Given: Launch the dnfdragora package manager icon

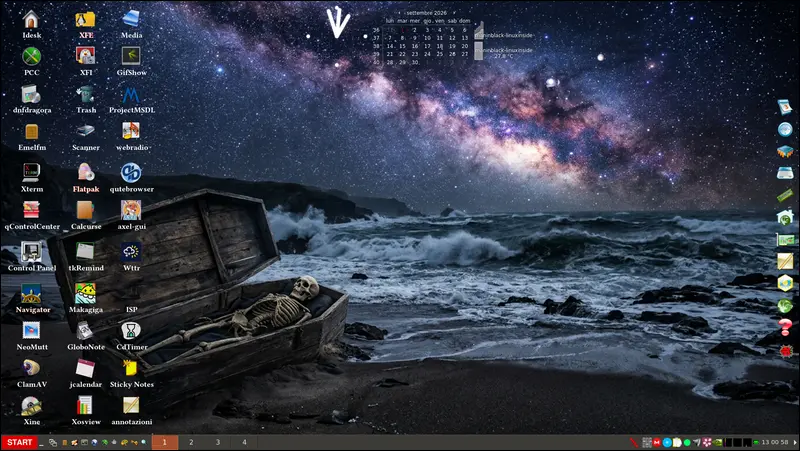Looking at the screenshot, I should pyautogui.click(x=31, y=94).
